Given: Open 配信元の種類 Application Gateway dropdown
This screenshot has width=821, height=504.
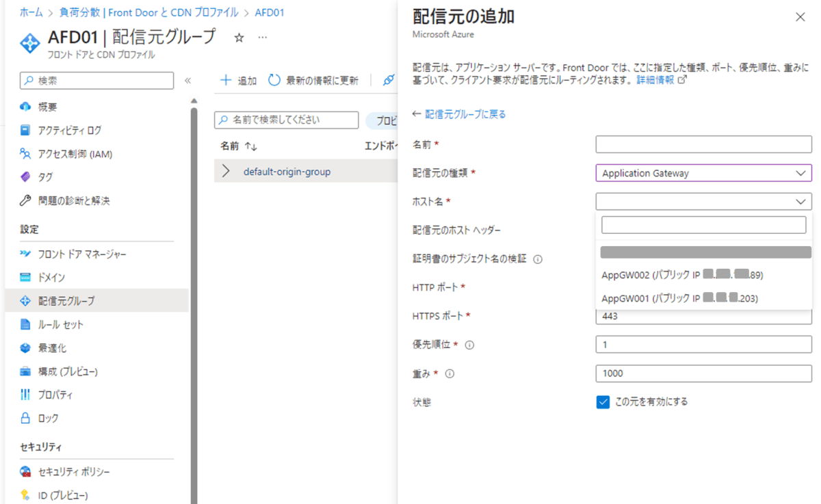Looking at the screenshot, I should tap(703, 173).
